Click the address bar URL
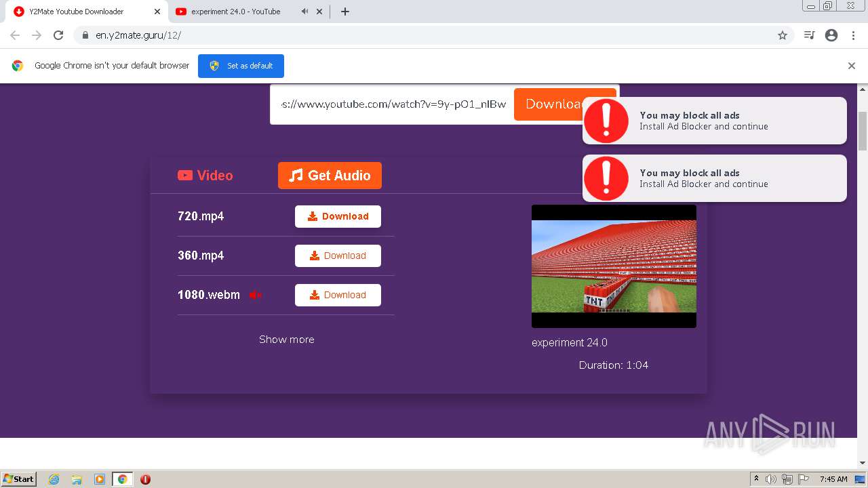 (138, 35)
